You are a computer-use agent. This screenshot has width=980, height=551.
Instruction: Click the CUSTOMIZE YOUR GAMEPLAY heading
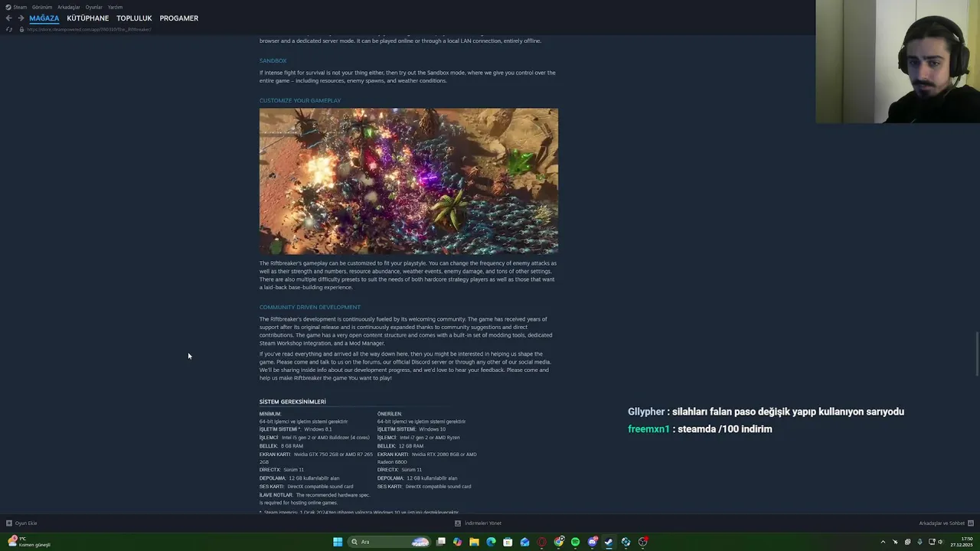pyautogui.click(x=300, y=100)
